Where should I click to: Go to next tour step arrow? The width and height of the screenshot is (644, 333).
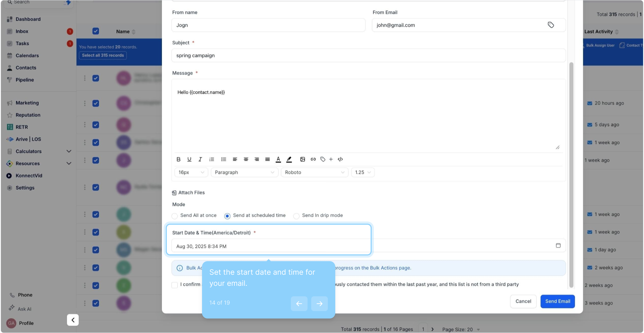coord(319,304)
